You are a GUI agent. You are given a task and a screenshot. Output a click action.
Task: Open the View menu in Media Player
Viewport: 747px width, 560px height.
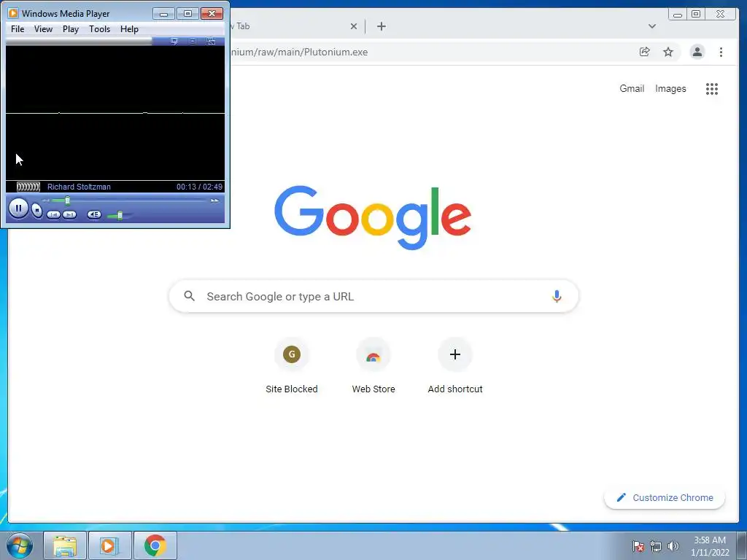(43, 29)
